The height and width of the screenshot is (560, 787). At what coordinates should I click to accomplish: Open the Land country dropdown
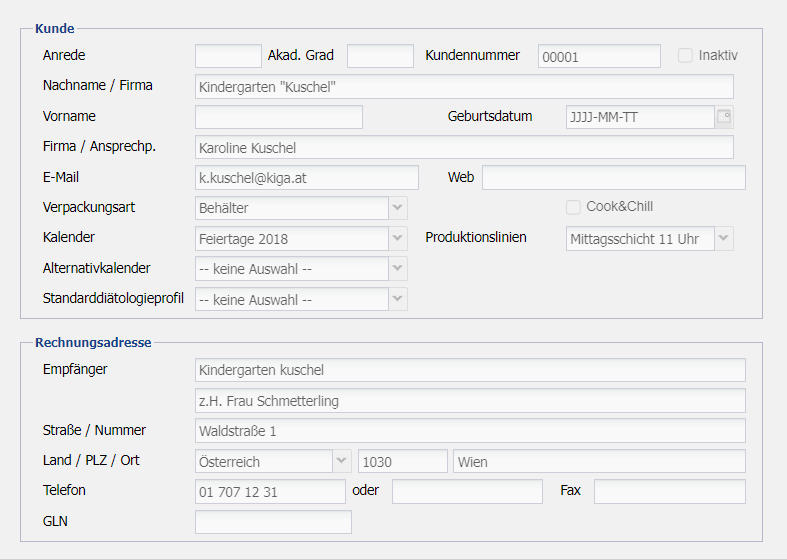[x=342, y=461]
